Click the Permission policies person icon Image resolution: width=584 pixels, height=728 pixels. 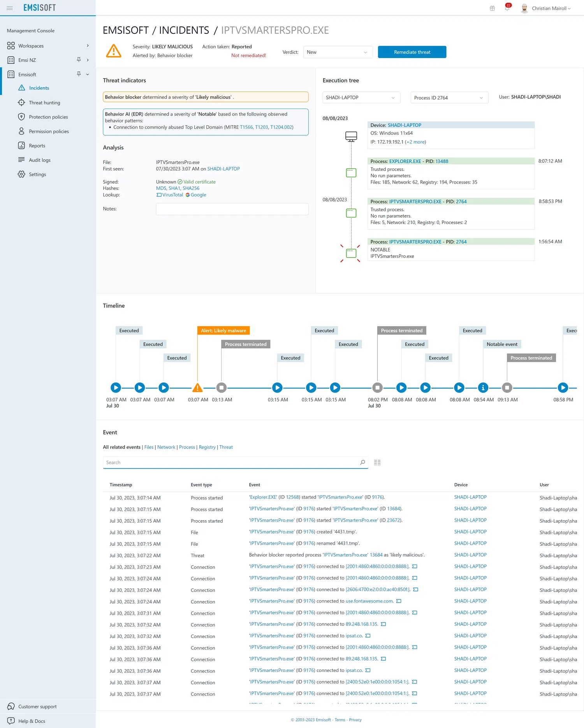tap(21, 132)
